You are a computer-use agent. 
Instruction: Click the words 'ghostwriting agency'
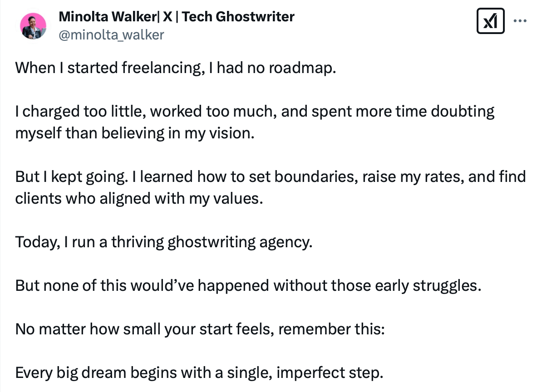[240, 242]
